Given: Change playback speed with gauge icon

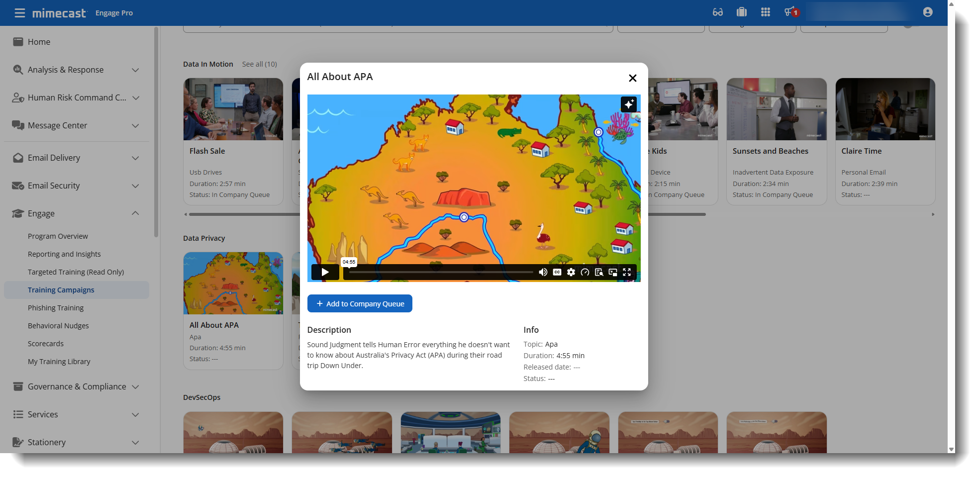Looking at the screenshot, I should coord(585,272).
